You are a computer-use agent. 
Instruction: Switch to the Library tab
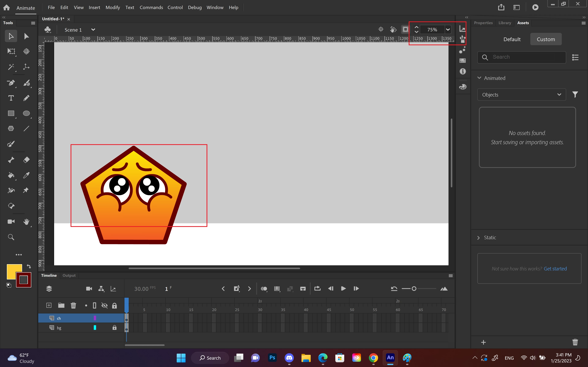pyautogui.click(x=505, y=23)
